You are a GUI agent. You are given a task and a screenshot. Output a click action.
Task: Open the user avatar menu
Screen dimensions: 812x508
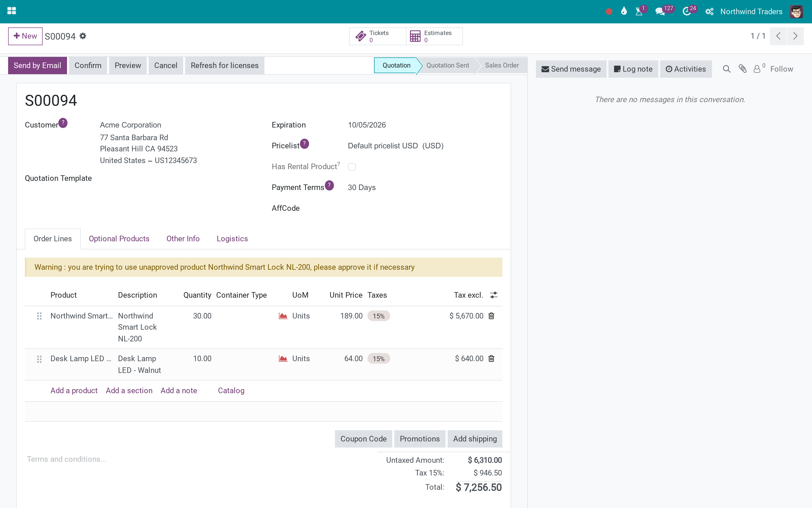(796, 12)
